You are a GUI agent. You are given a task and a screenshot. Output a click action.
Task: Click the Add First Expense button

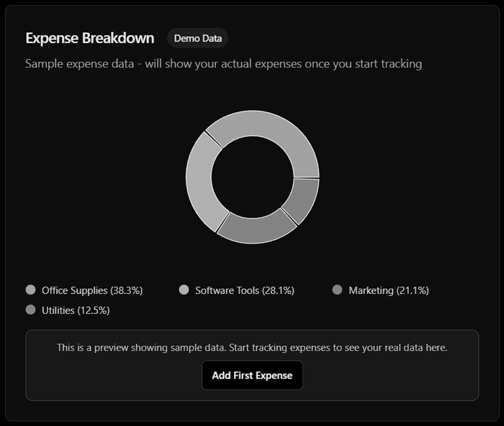pyautogui.click(x=252, y=375)
